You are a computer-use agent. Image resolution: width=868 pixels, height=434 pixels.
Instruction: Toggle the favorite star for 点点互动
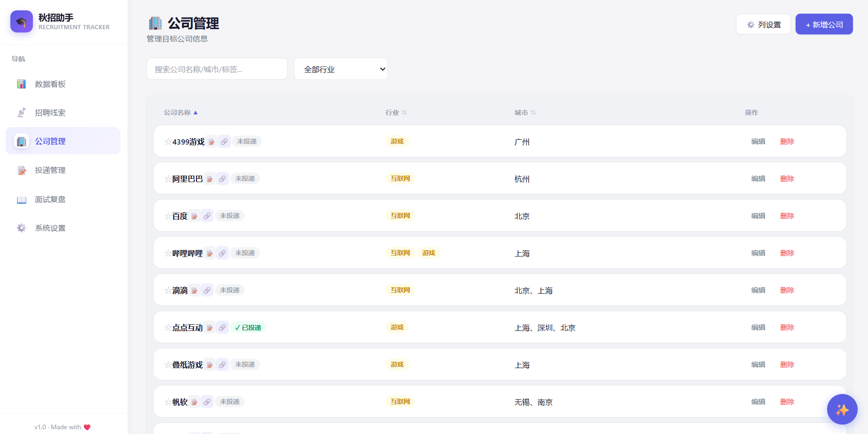click(168, 328)
